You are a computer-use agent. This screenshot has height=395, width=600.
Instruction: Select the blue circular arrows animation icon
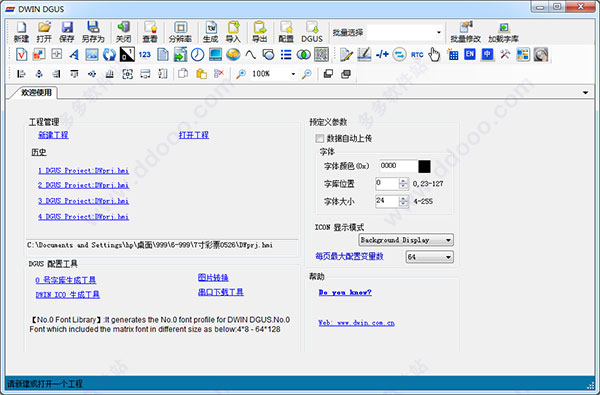(109, 54)
